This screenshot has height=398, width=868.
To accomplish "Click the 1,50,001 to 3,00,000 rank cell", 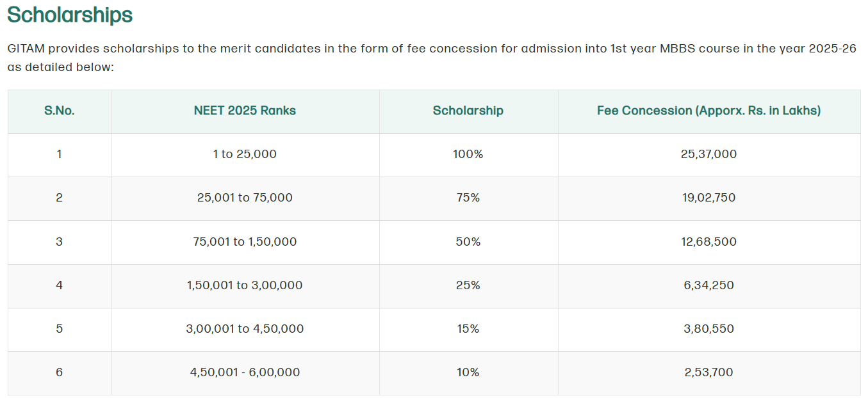I will click(x=245, y=285).
